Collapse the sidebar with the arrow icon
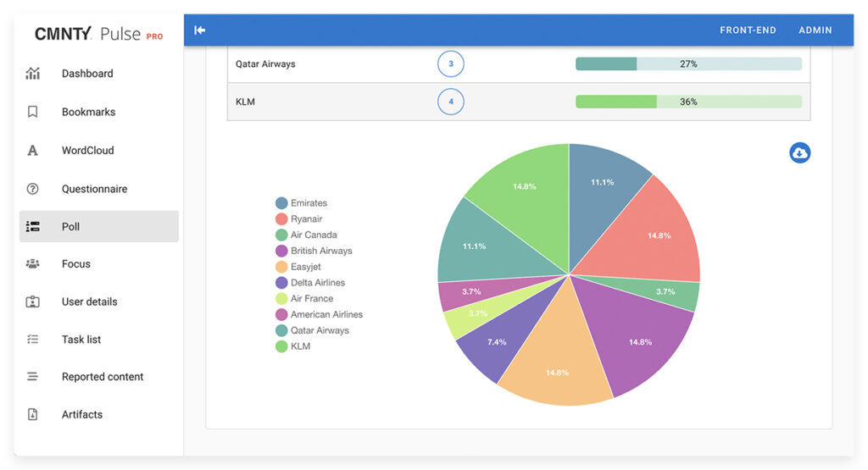This screenshot has width=868, height=470. click(x=200, y=30)
